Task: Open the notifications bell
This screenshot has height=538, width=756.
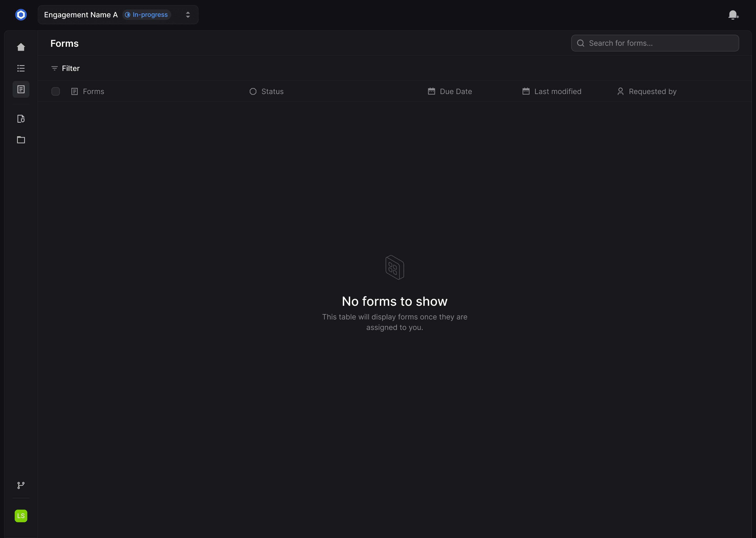Action: [733, 15]
